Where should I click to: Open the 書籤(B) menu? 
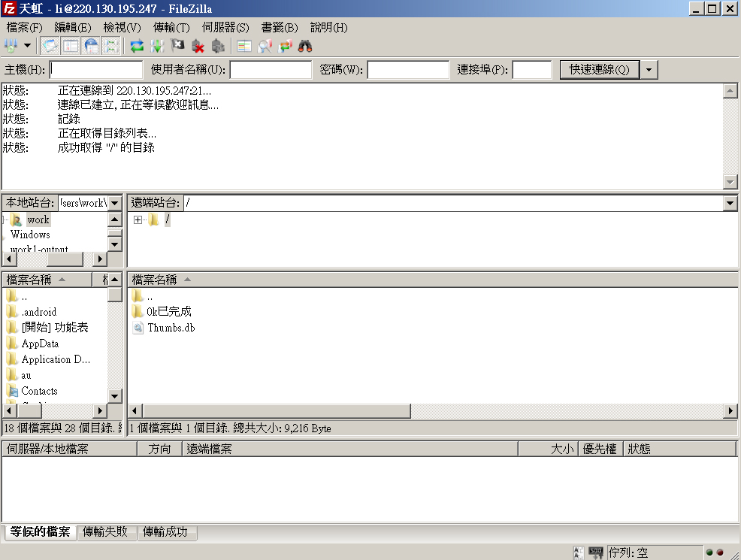(280, 28)
